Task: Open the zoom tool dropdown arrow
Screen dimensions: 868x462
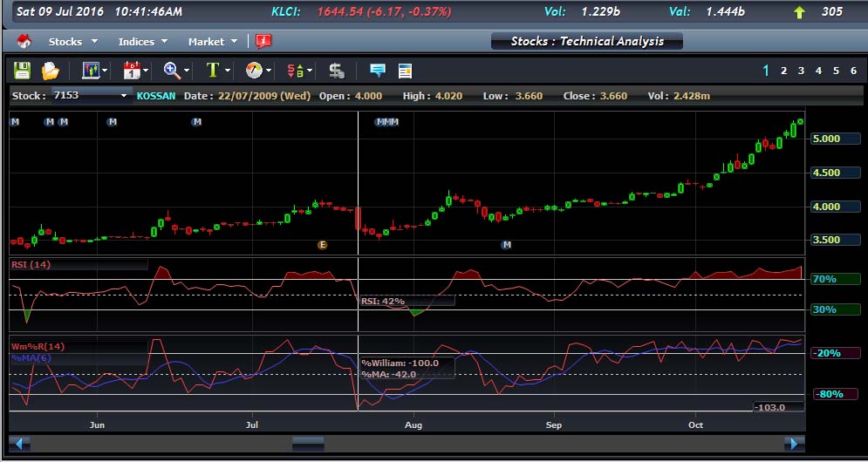Action: (x=186, y=71)
